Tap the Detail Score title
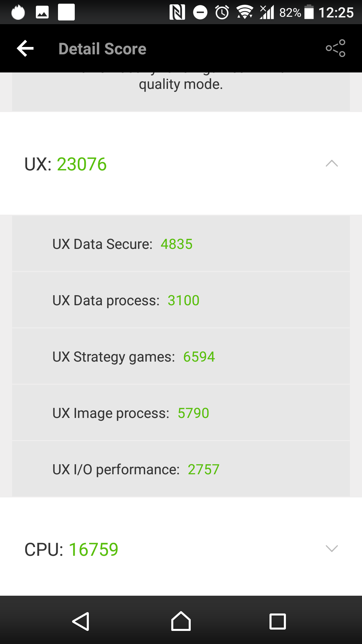 (x=103, y=49)
